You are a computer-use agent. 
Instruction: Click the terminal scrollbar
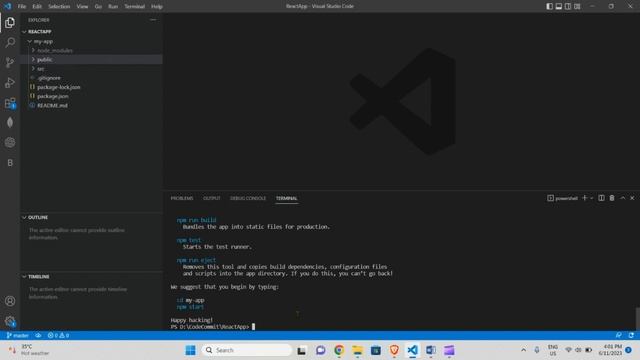click(637, 318)
